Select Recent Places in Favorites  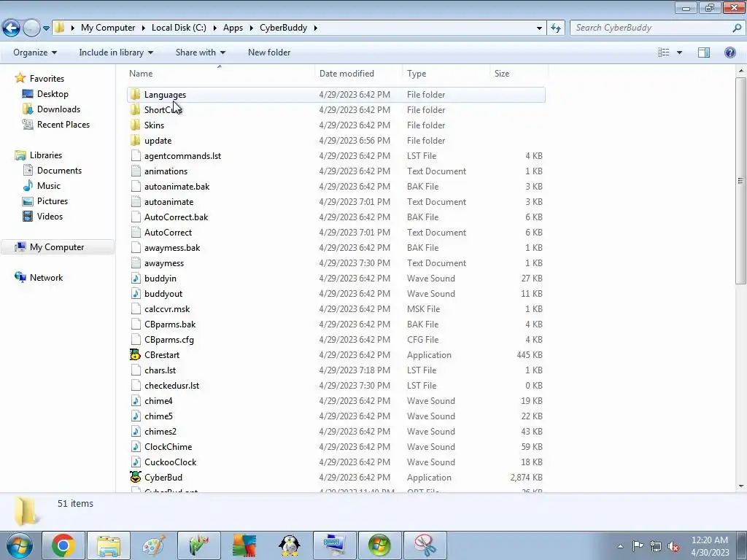pyautogui.click(x=63, y=124)
